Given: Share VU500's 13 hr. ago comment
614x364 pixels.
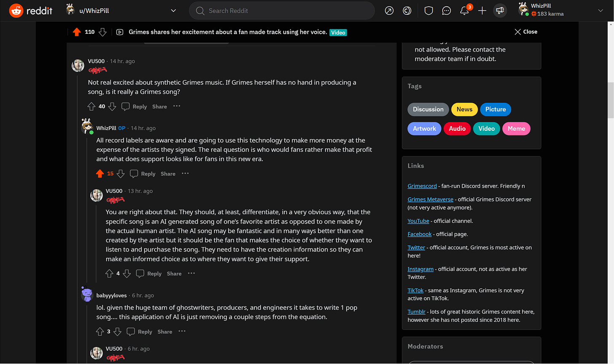Looking at the screenshot, I should point(174,274).
